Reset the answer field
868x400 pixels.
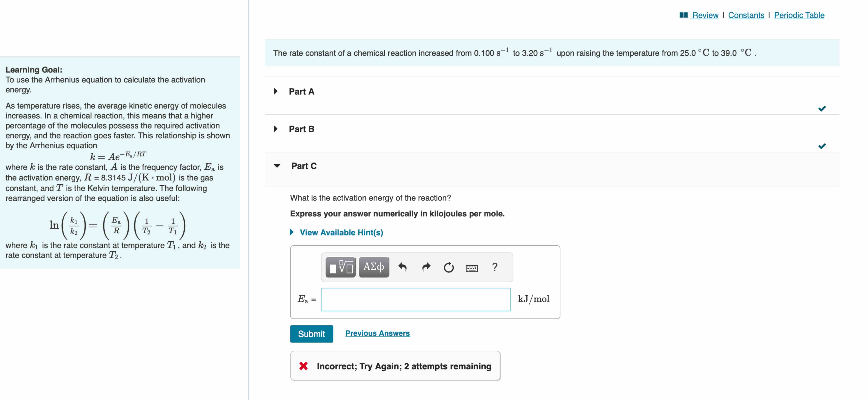pos(449,267)
